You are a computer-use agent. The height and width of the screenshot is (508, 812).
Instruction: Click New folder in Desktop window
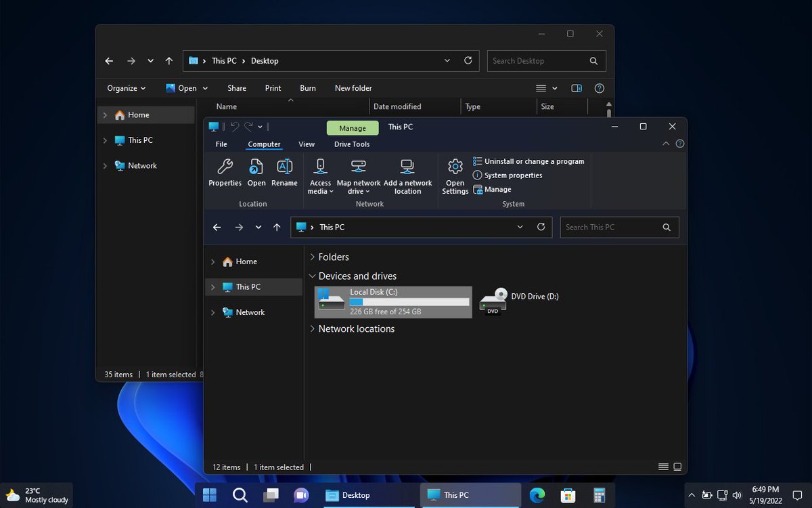point(353,88)
